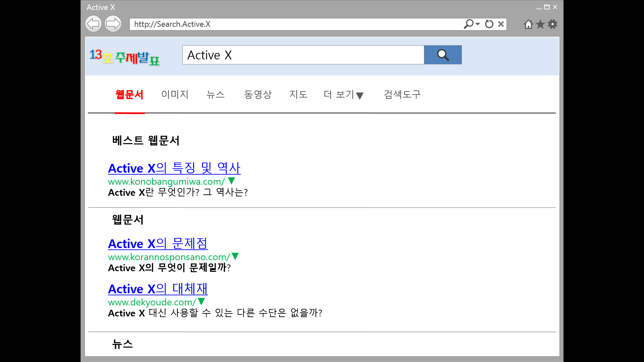Switch to the 이미지 tab

tap(175, 95)
